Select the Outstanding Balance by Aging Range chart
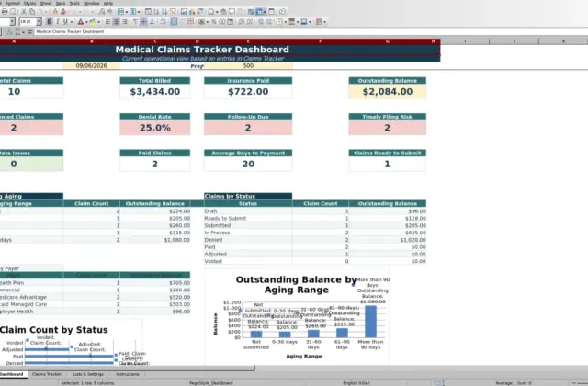 pyautogui.click(x=297, y=317)
